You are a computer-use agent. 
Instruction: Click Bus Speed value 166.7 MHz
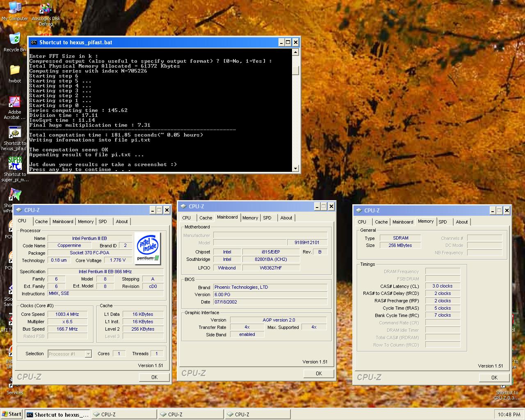[67, 329]
